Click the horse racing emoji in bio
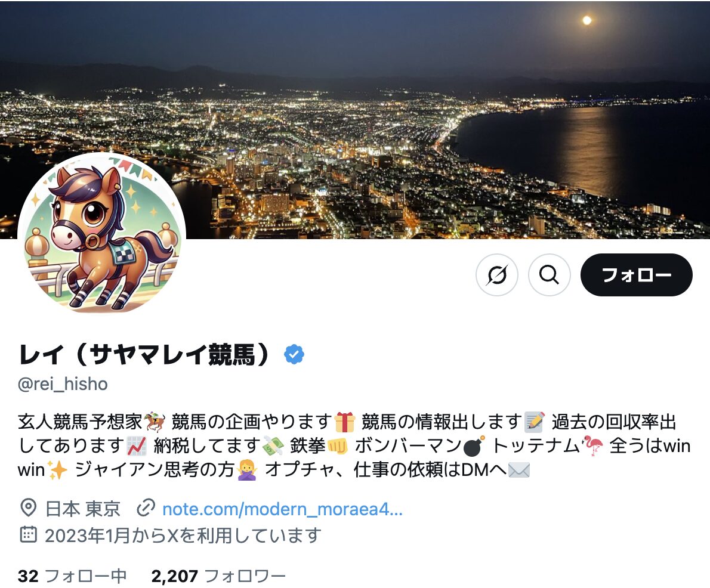Viewport: 710px width, 588px height. tap(155, 422)
